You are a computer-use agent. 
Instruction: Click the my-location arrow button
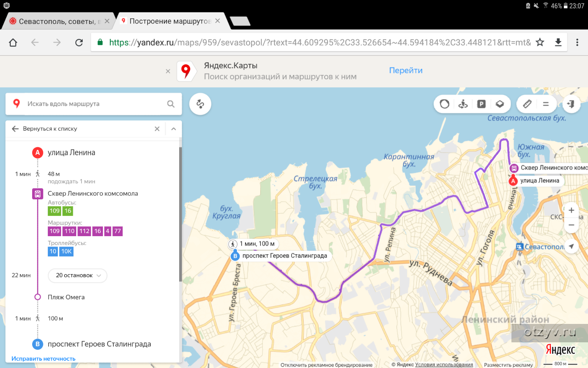coord(571,246)
